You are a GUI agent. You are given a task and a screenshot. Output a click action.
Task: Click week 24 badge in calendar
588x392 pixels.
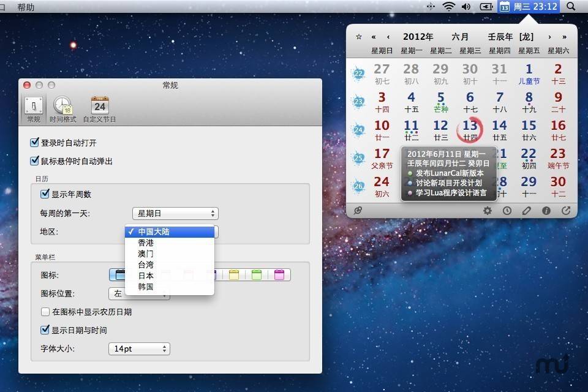[359, 129]
